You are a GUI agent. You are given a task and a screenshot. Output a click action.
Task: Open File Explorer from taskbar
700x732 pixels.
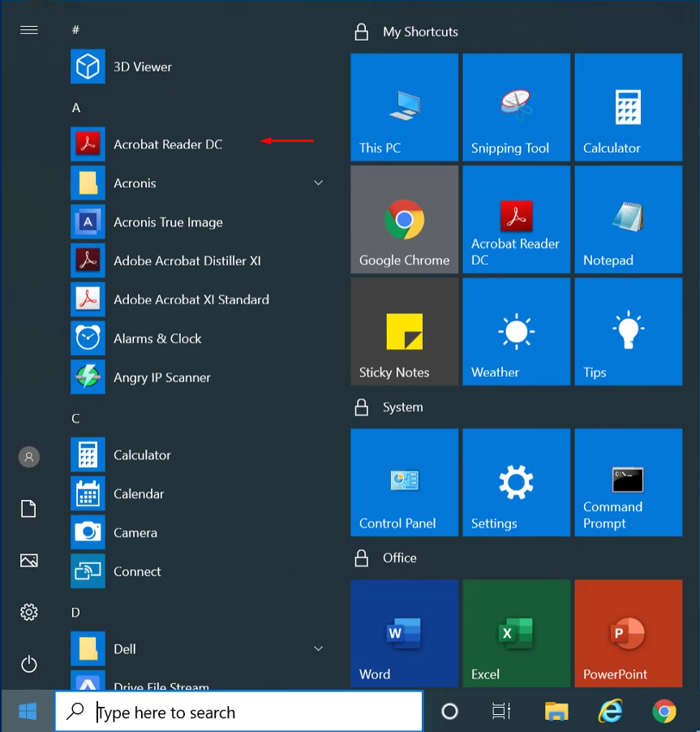pyautogui.click(x=556, y=712)
